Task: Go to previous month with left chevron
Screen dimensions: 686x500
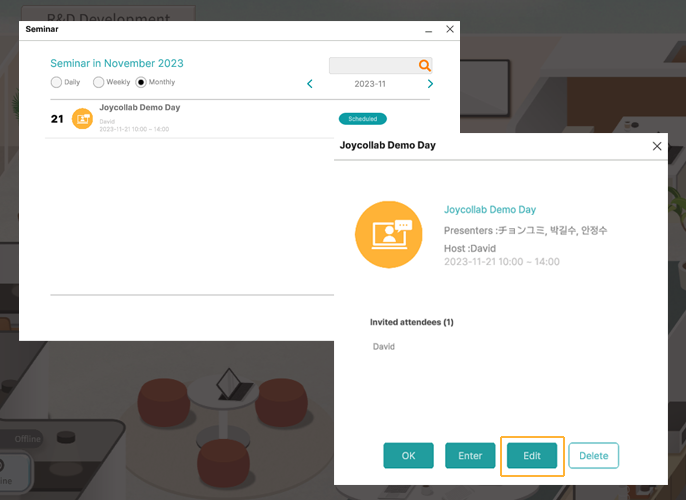Action: click(x=310, y=84)
